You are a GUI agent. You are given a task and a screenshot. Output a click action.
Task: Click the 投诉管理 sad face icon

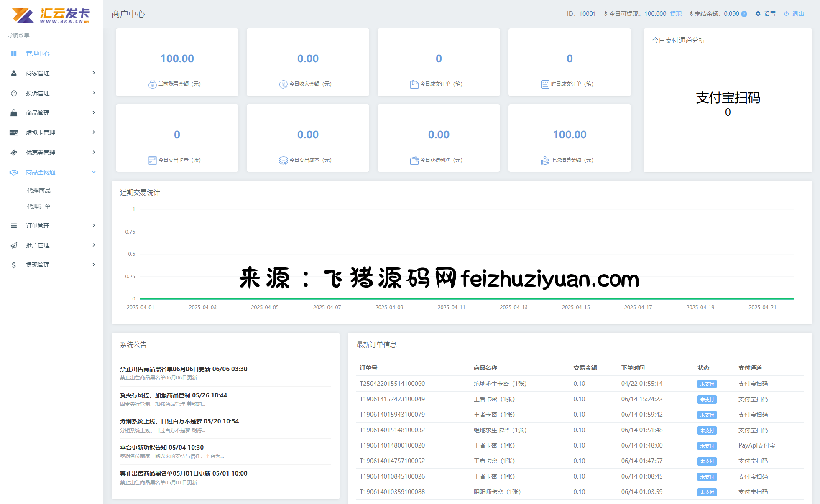[x=14, y=93]
